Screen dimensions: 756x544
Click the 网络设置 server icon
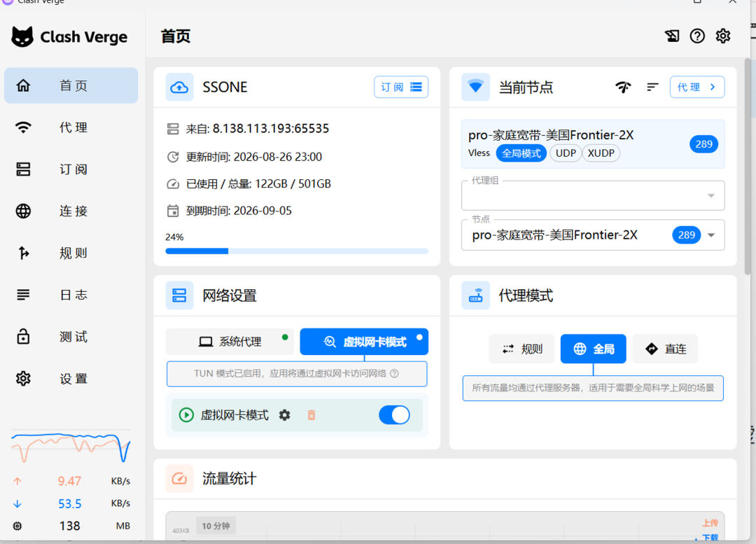click(179, 295)
